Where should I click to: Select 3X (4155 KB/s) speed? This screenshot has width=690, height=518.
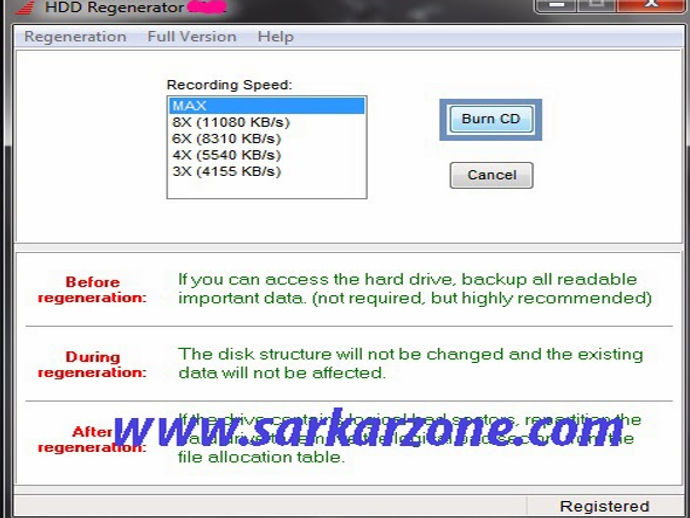tap(267, 171)
